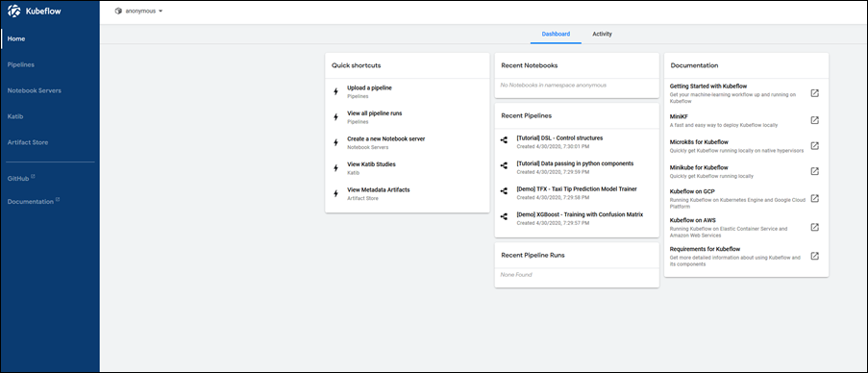Switch to the Activity tab
The height and width of the screenshot is (373, 868).
[x=603, y=34]
